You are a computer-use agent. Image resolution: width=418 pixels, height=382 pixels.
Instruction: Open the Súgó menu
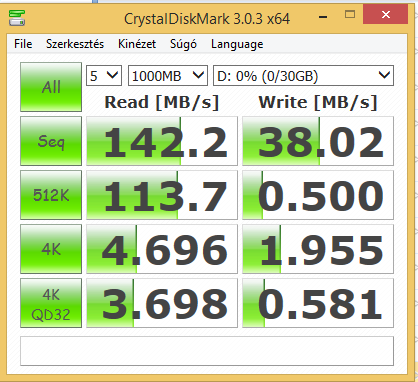tap(183, 44)
